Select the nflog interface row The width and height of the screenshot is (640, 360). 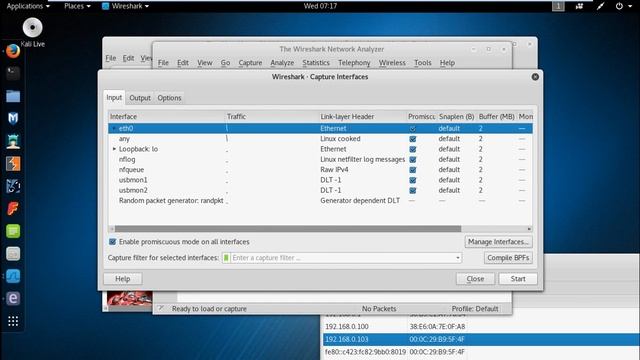tap(320, 159)
